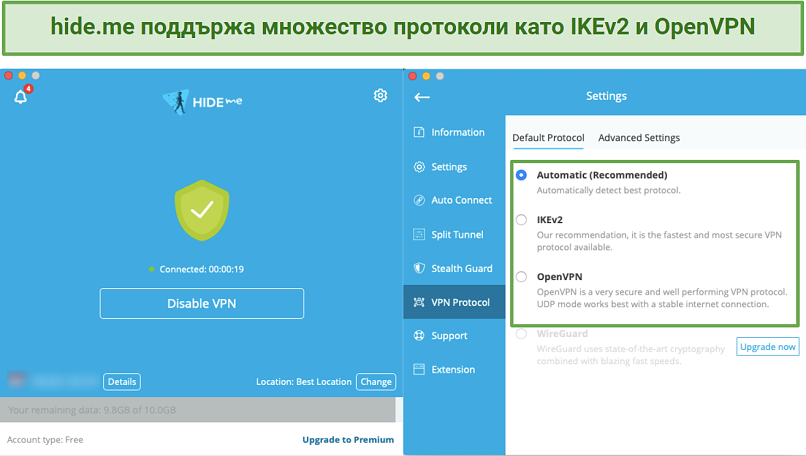Click the Settings sidebar gear icon
This screenshot has height=456, width=806.
point(419,167)
